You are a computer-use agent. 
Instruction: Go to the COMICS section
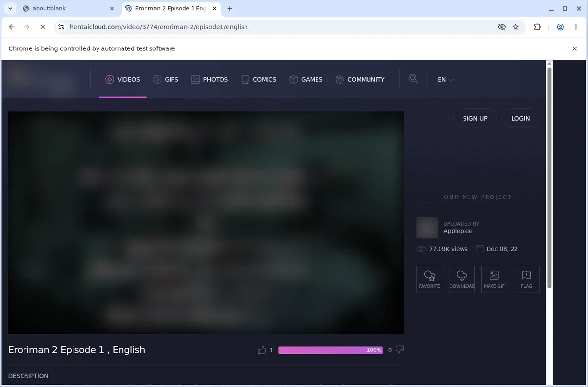click(259, 79)
